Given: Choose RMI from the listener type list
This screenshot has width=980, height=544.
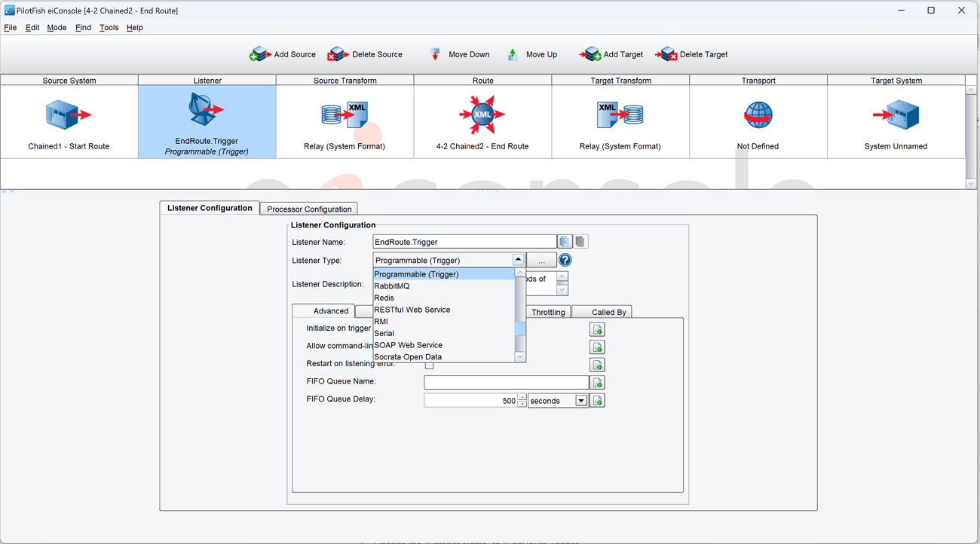Looking at the screenshot, I should coord(444,322).
